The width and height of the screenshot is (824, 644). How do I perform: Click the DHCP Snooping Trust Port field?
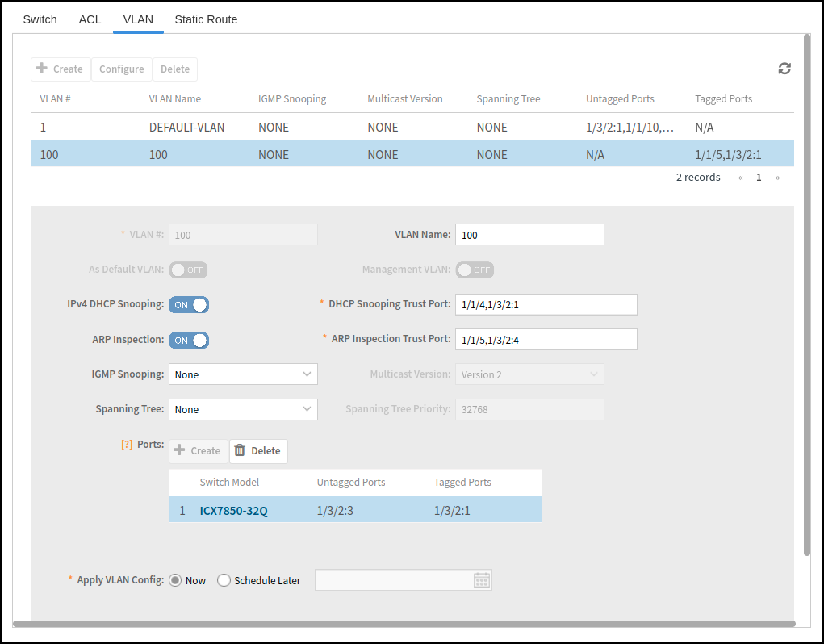[x=546, y=305]
